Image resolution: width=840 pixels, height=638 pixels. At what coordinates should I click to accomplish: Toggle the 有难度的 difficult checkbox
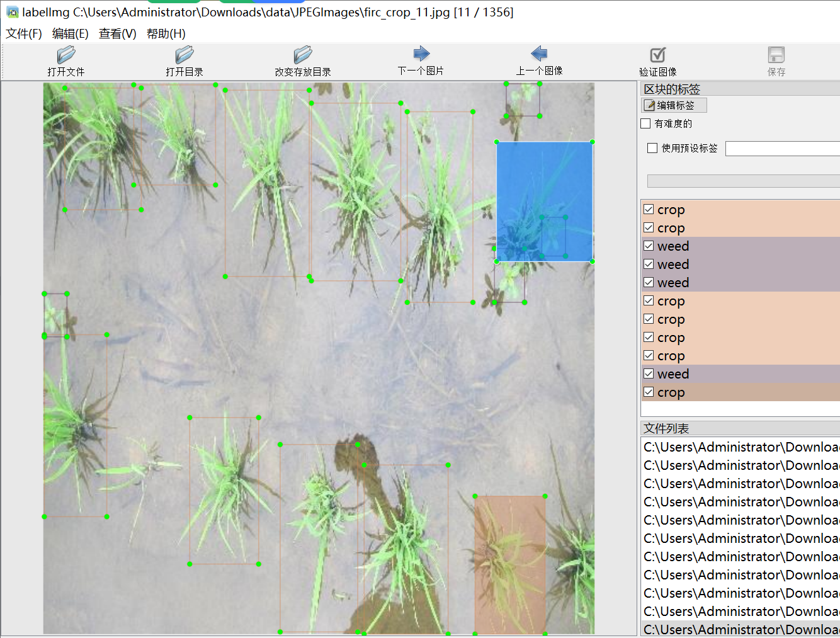pos(645,123)
